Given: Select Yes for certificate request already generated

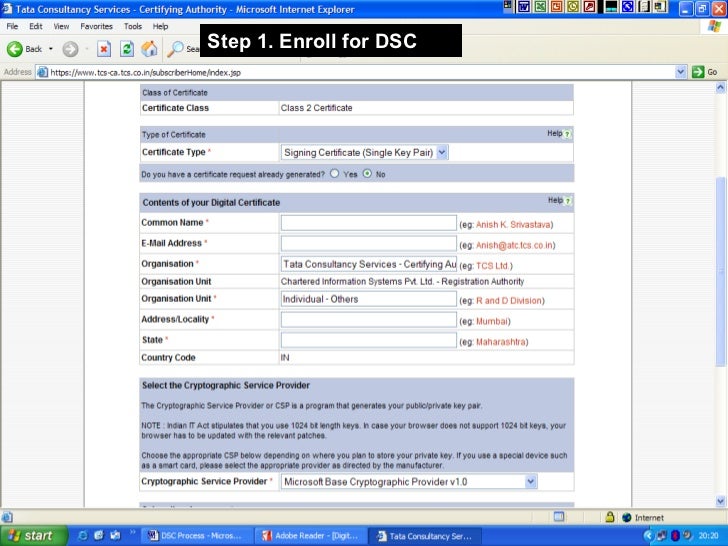Looking at the screenshot, I should (334, 174).
